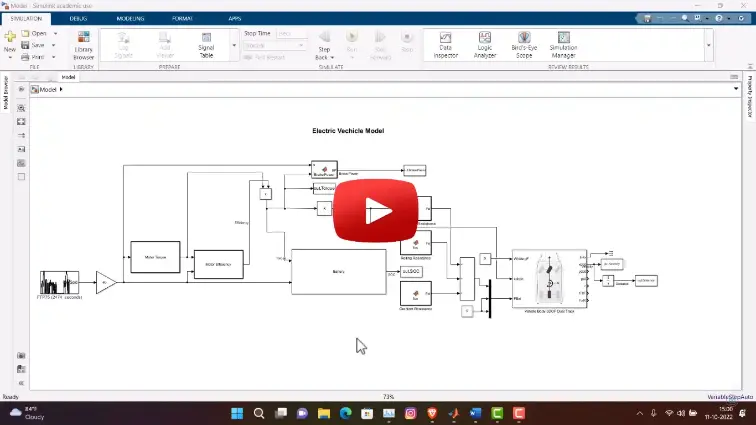Image resolution: width=756 pixels, height=425 pixels.
Task: Open the Logic Analyzer
Action: pyautogui.click(x=483, y=45)
